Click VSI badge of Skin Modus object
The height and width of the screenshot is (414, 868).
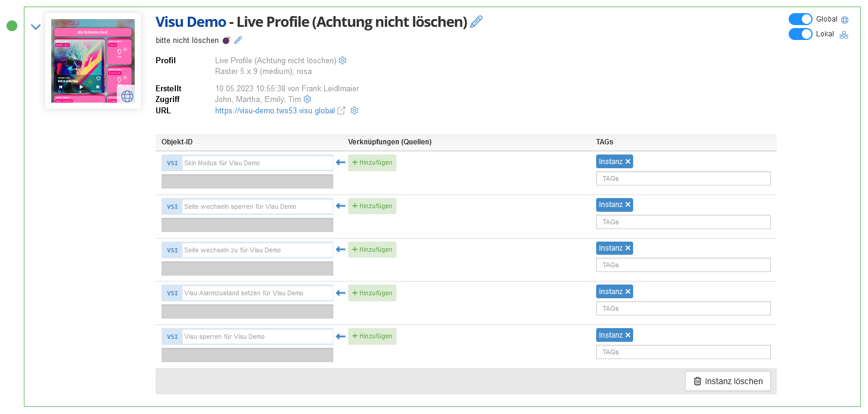172,163
